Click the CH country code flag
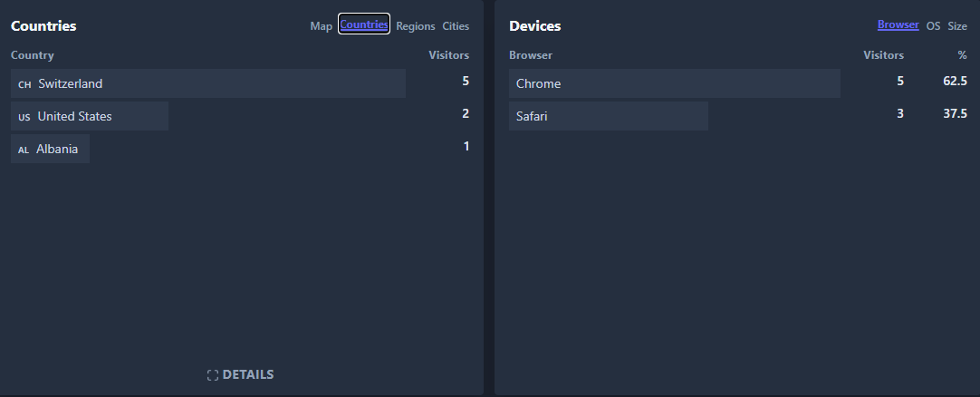This screenshot has height=397, width=980. [24, 84]
